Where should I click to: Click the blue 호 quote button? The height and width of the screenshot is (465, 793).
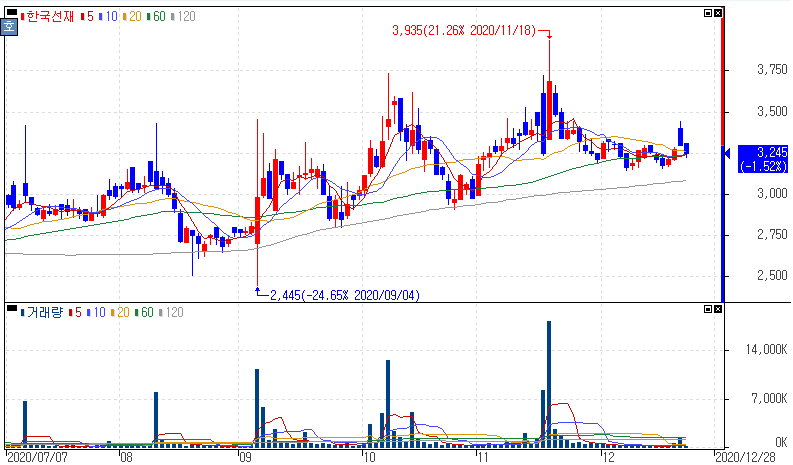click(x=9, y=27)
